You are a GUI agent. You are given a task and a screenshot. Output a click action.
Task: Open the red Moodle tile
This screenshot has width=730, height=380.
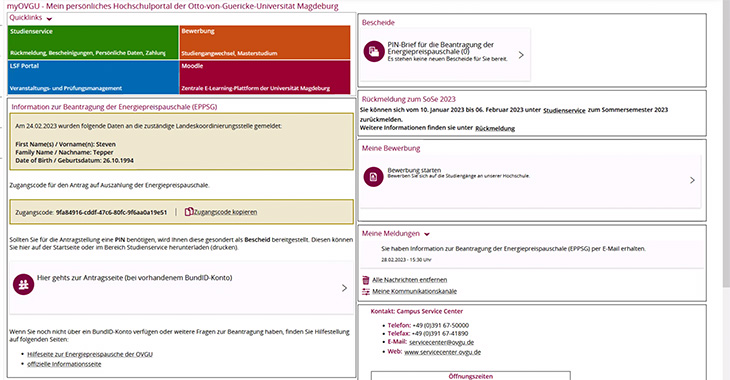[265, 77]
